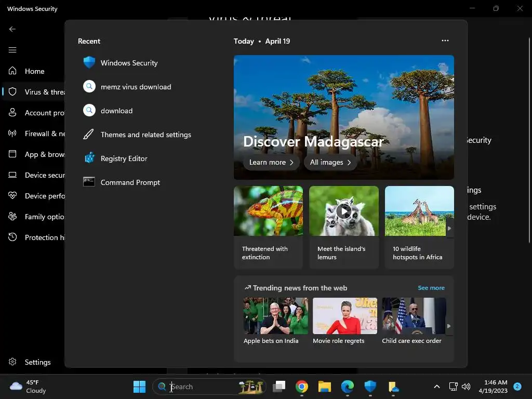
Task: Open network status in system tray
Action: [x=453, y=387]
